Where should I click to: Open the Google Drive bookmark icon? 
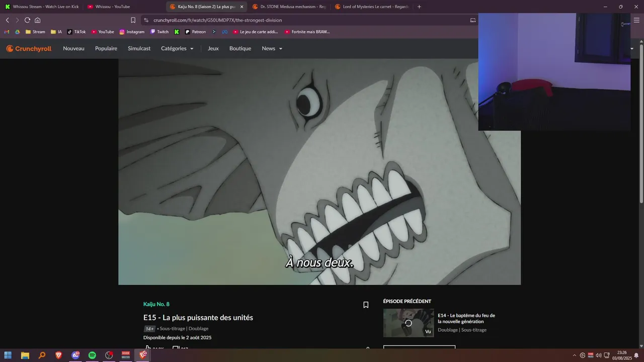[x=18, y=32]
